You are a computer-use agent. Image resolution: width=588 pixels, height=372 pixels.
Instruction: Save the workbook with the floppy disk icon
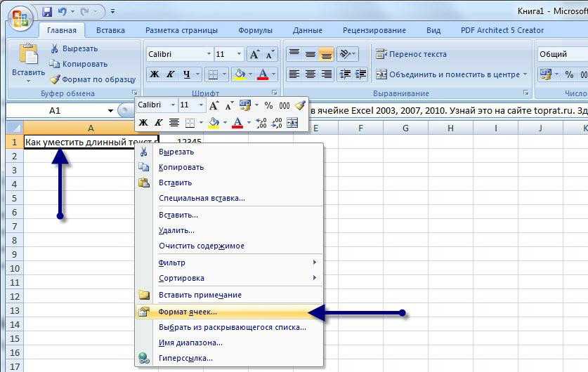(47, 12)
